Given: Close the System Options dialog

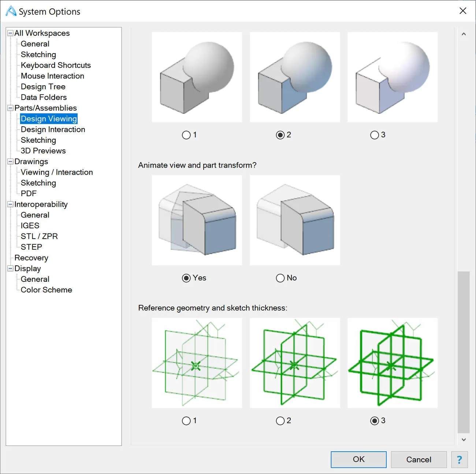Looking at the screenshot, I should (463, 11).
